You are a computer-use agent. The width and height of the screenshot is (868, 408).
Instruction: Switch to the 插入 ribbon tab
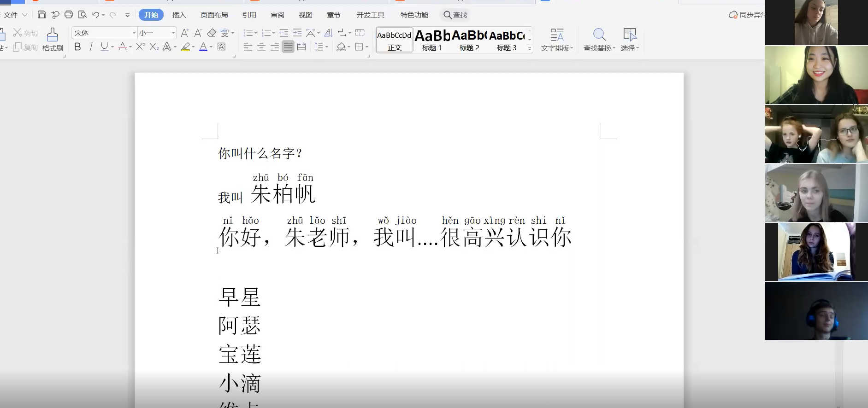click(179, 15)
